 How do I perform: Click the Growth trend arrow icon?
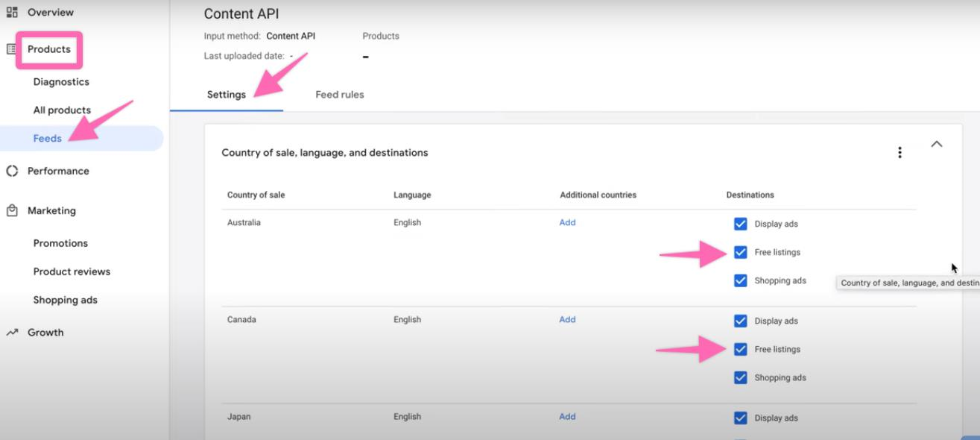tap(12, 333)
